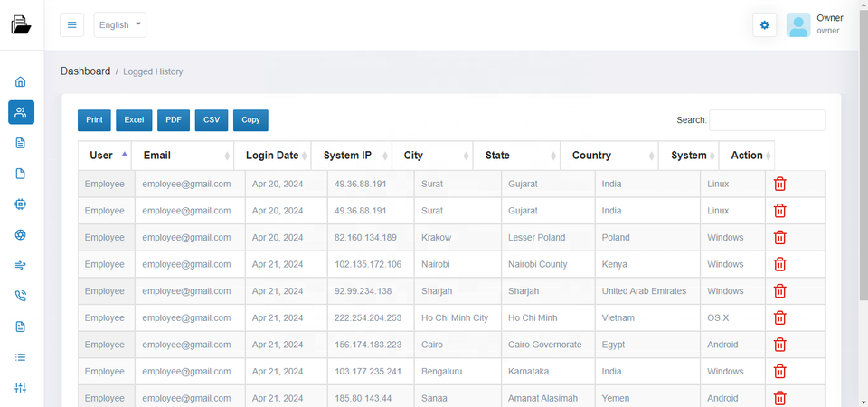Open the phone call icon in sidebar
868x407 pixels.
tap(21, 296)
